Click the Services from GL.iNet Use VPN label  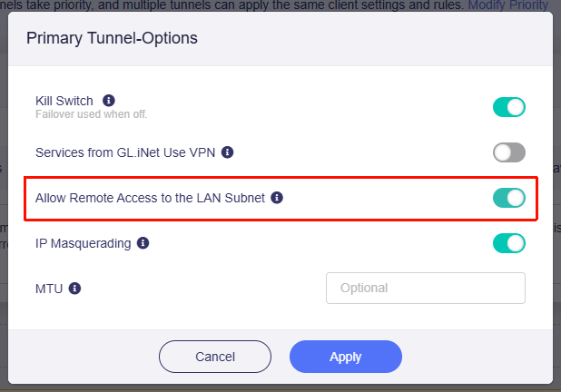coord(125,152)
